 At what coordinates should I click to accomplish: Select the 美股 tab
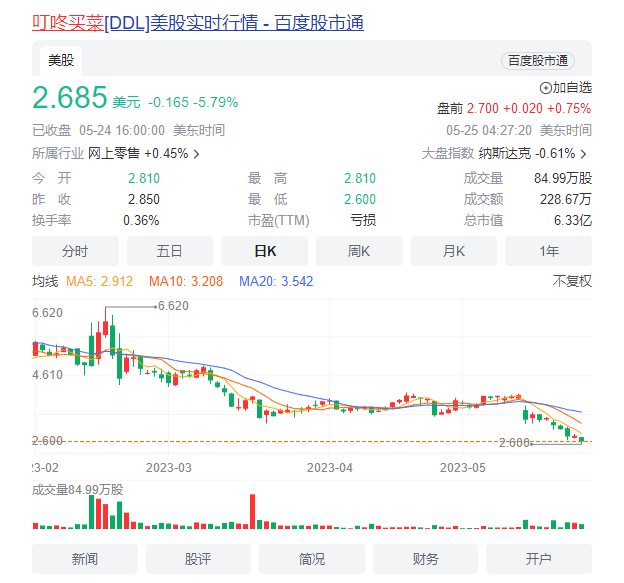(x=61, y=61)
